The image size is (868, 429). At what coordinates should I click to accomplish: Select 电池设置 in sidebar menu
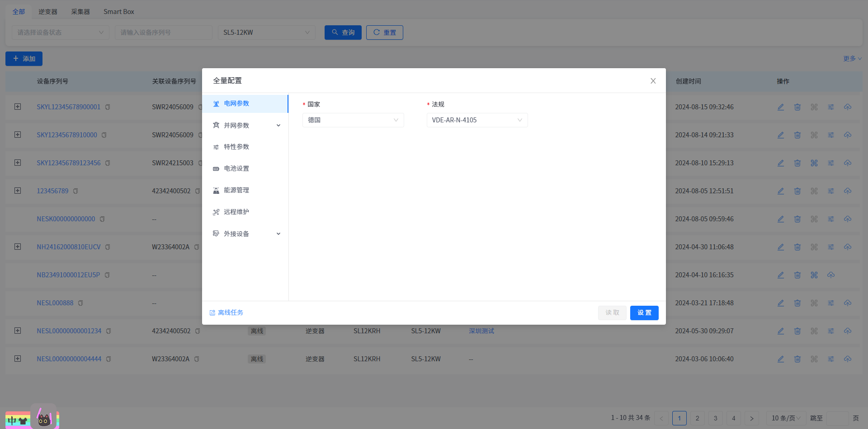236,168
